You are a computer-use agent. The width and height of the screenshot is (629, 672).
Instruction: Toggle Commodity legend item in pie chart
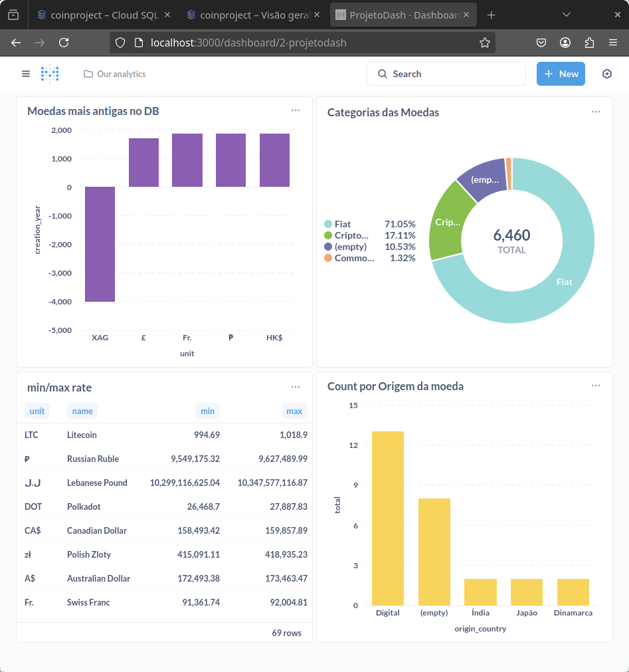coord(349,258)
